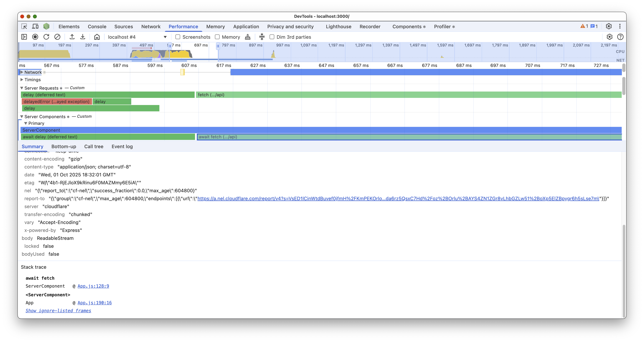Record and reload the page
Viewport: 644px width, 342px height.
coord(46,37)
